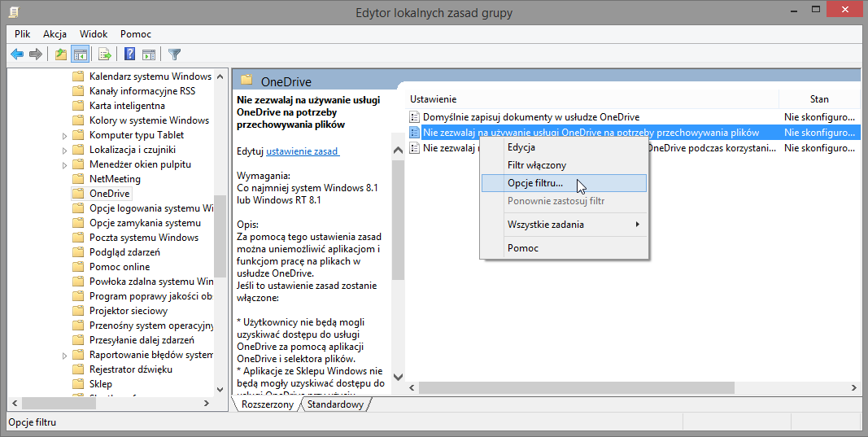
Task: Click the Filter funnel toolbar icon
Action: (x=174, y=55)
